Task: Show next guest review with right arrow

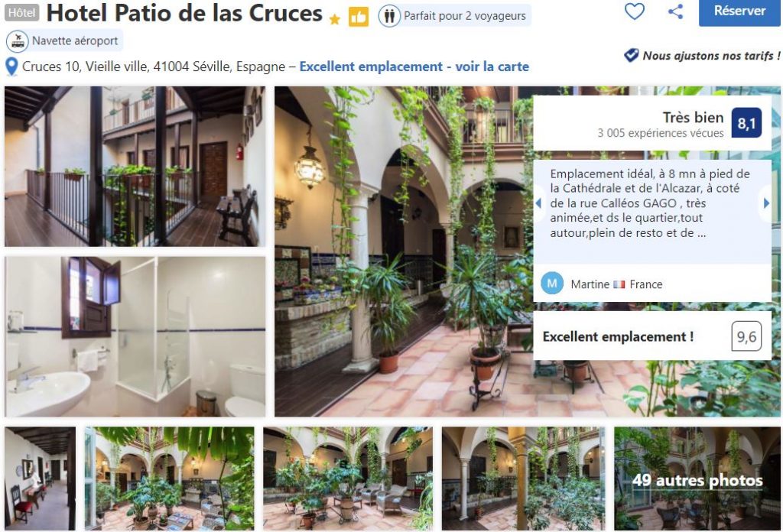Action: click(x=766, y=203)
